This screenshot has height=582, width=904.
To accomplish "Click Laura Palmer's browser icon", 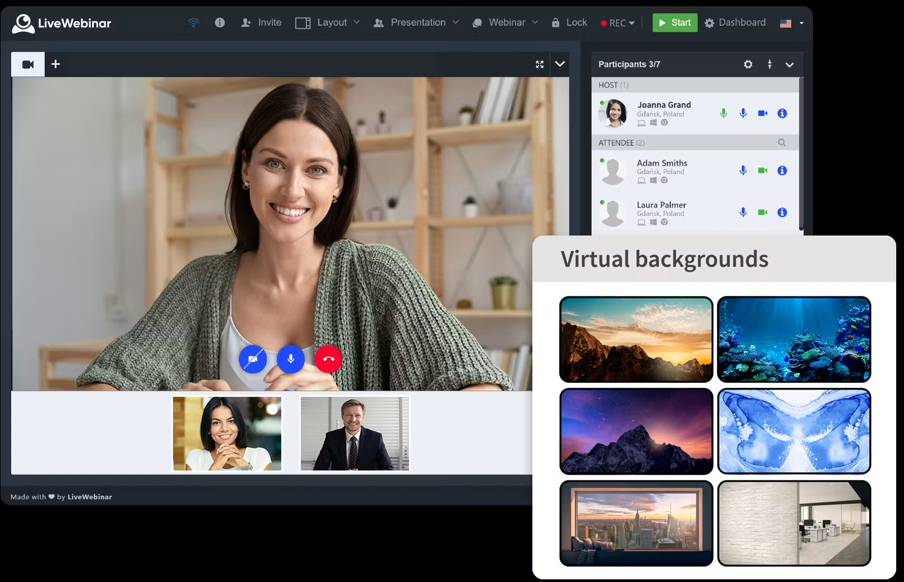I will pyautogui.click(x=664, y=222).
